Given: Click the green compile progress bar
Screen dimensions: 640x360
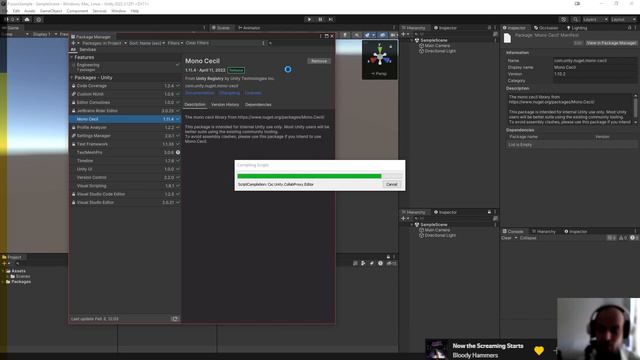Looking at the screenshot, I should (309, 176).
